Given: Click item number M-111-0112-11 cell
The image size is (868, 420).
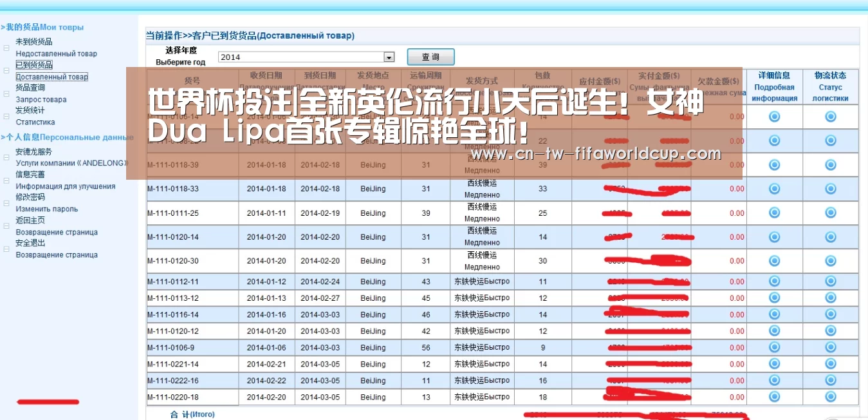Looking at the screenshot, I should (192, 282).
